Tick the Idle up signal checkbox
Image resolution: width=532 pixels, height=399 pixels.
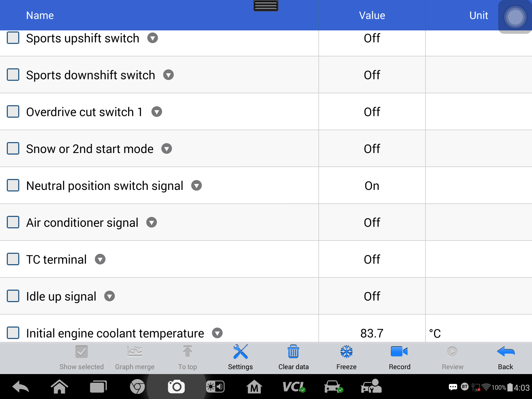pyautogui.click(x=13, y=296)
